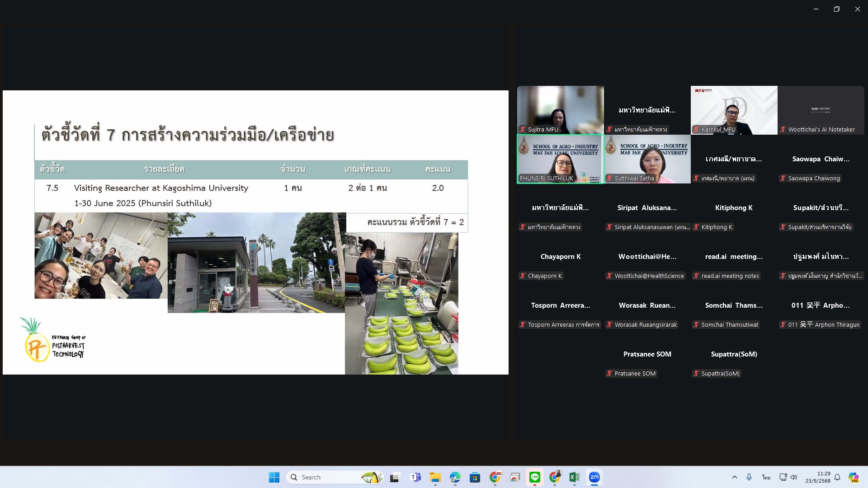This screenshot has width=868, height=488.
Task: Open the Zoom app in taskbar
Action: click(x=594, y=477)
